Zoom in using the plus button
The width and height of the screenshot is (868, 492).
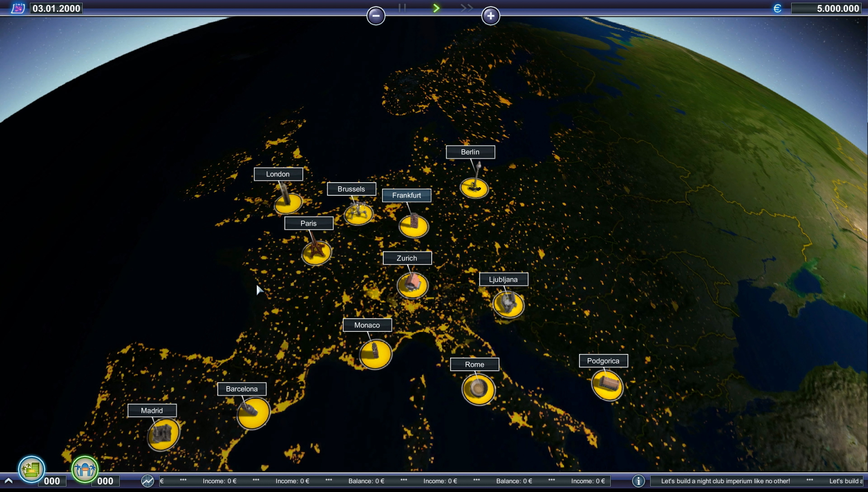pos(491,15)
